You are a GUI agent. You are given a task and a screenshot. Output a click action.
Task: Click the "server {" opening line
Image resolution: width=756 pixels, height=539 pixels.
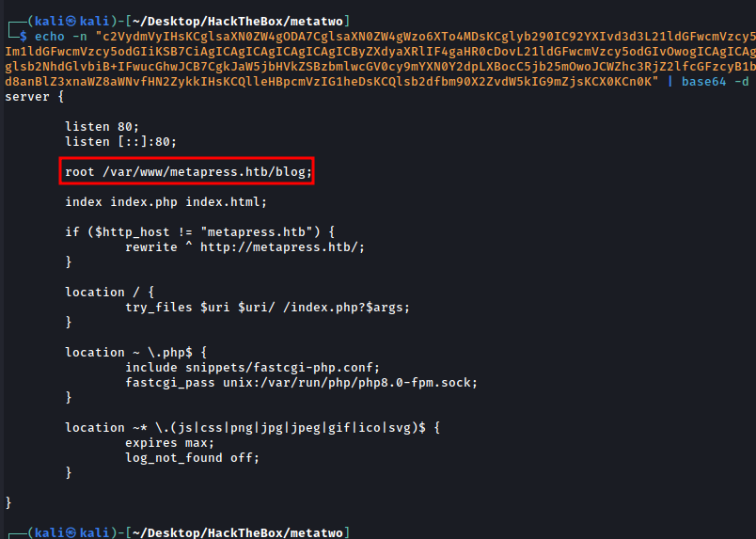pyautogui.click(x=35, y=97)
